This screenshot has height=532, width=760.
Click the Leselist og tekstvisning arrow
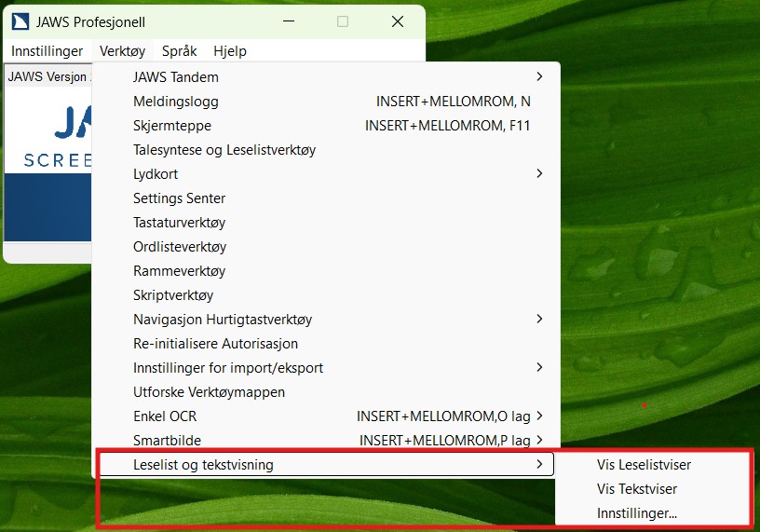[539, 465]
